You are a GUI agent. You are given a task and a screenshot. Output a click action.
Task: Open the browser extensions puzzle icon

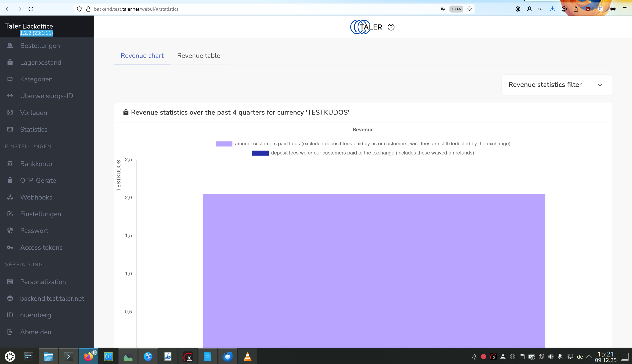[x=576, y=9]
